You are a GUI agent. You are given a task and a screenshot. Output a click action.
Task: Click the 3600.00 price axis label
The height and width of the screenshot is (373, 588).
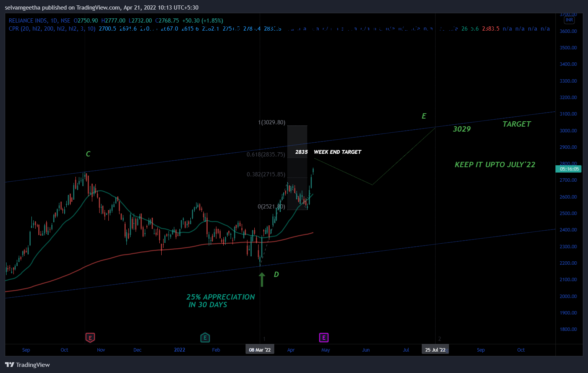[x=568, y=31]
